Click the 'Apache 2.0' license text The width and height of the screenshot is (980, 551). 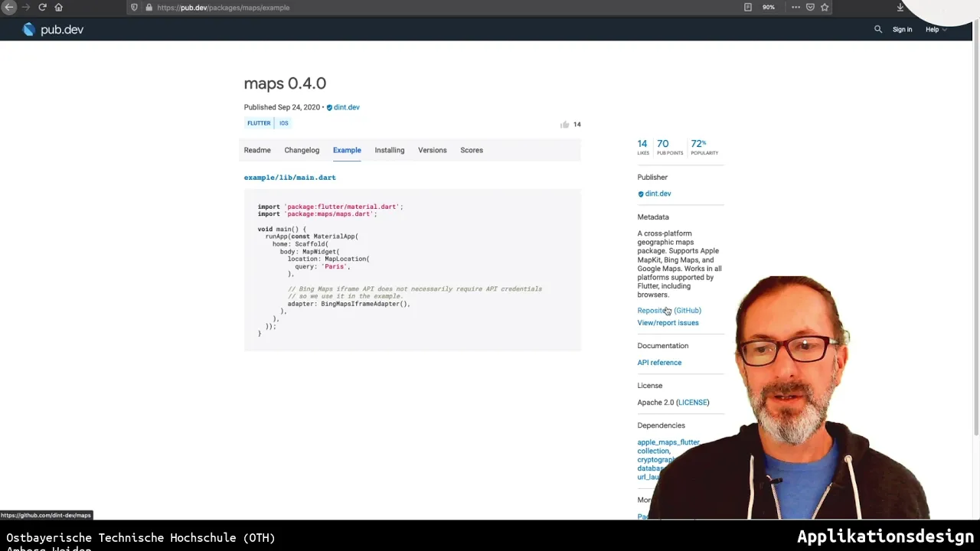656,403
